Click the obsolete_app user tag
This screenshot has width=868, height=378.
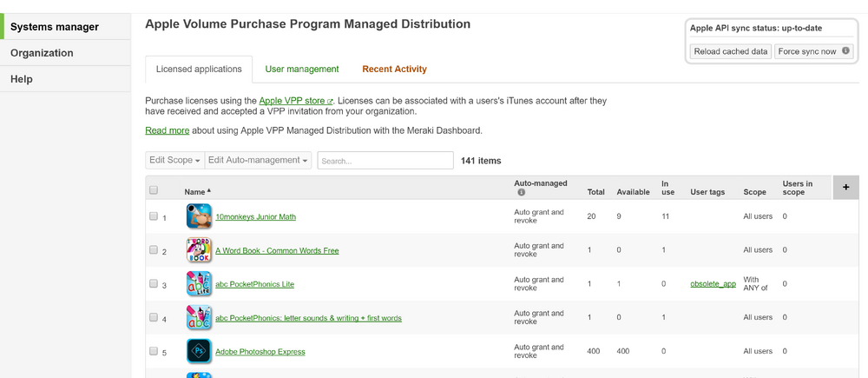tap(713, 284)
